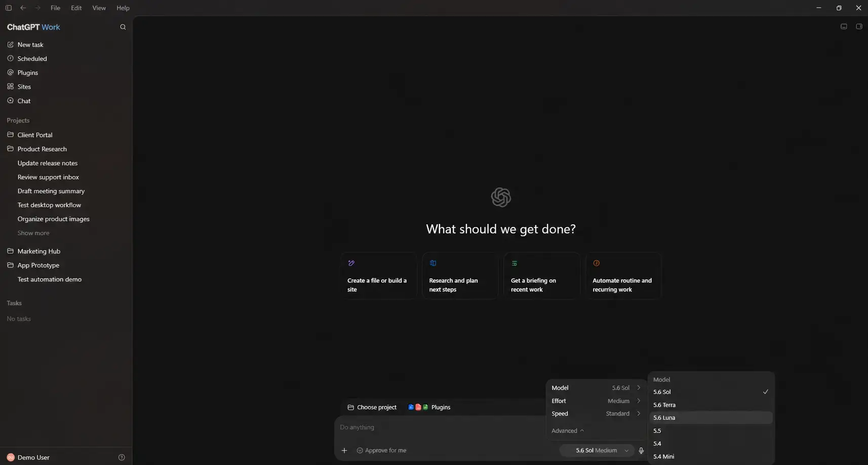Click the Choose project folder icon
The width and height of the screenshot is (868, 465).
point(350,407)
